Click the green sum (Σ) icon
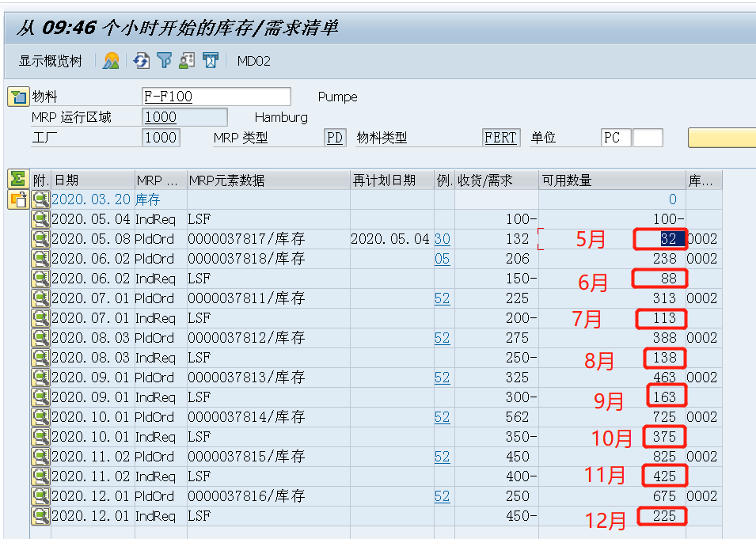This screenshot has height=539, width=756. coord(18,179)
